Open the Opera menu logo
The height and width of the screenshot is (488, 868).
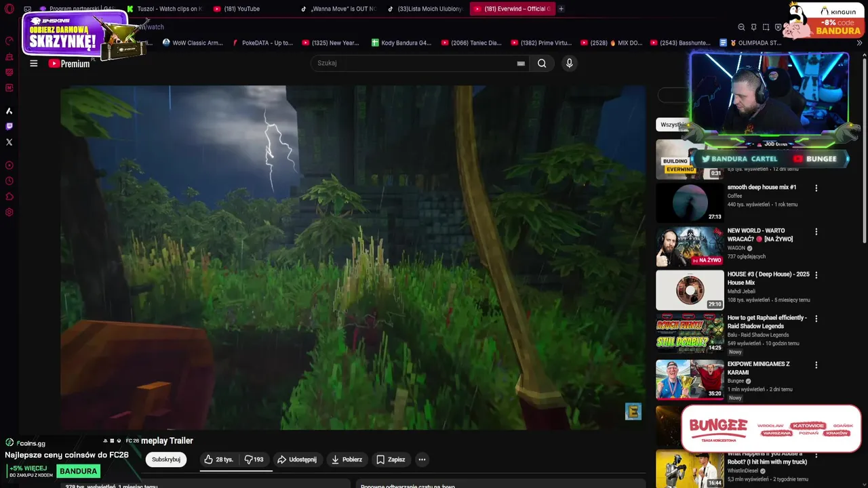[x=9, y=9]
